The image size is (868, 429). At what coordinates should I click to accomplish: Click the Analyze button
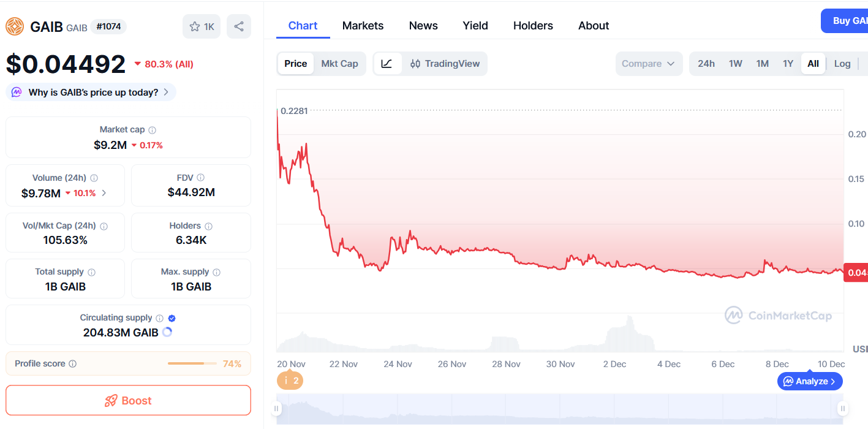810,381
